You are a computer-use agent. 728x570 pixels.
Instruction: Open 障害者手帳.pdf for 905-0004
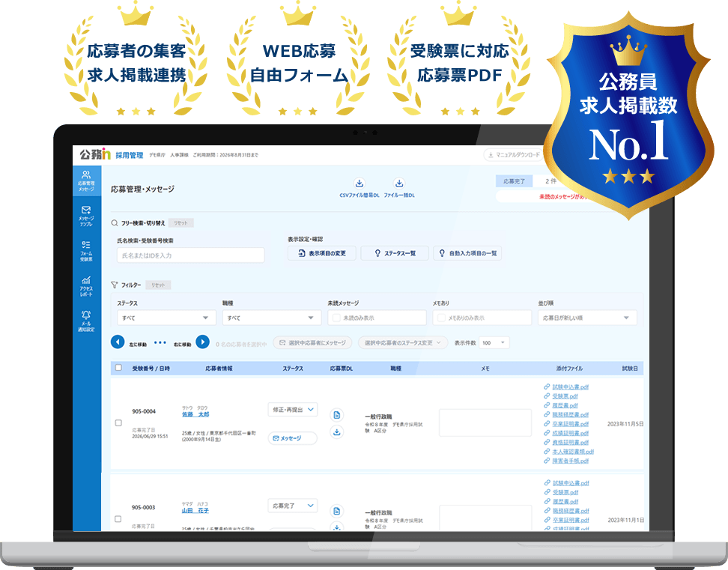(x=570, y=461)
